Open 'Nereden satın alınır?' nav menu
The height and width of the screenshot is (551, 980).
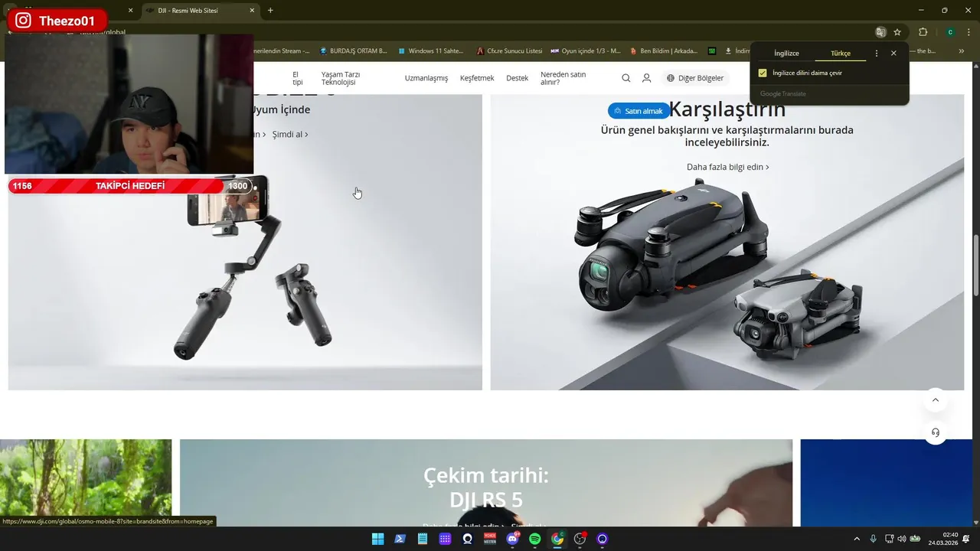[563, 78]
